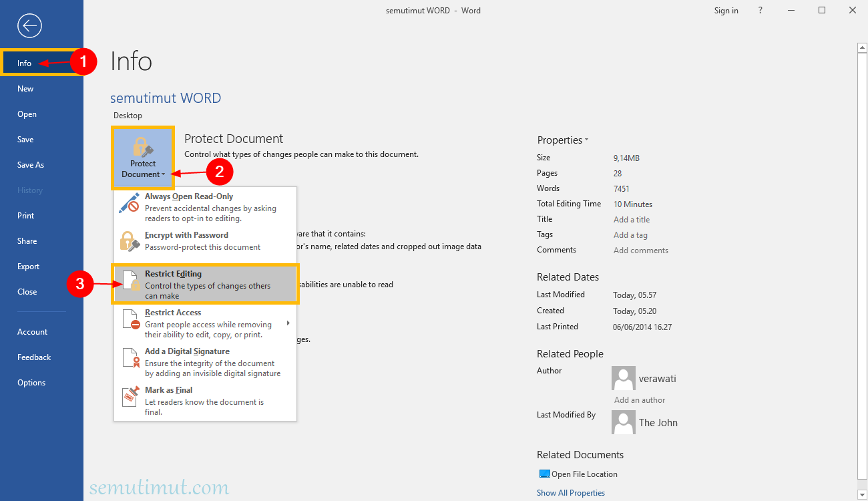Image resolution: width=868 pixels, height=501 pixels.
Task: Click the Related People heading
Action: (570, 354)
